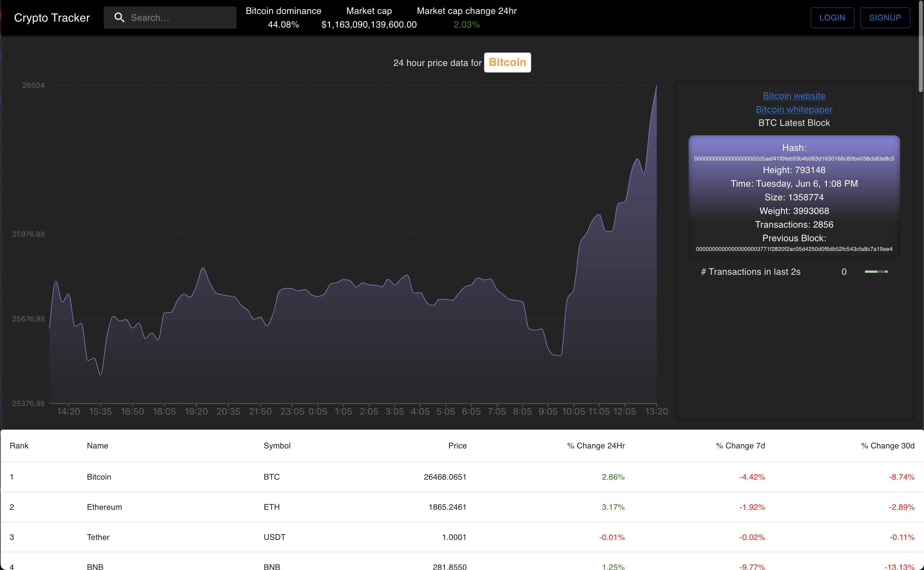The image size is (924, 570).
Task: Select the Bitcoin row name
Action: tap(99, 477)
